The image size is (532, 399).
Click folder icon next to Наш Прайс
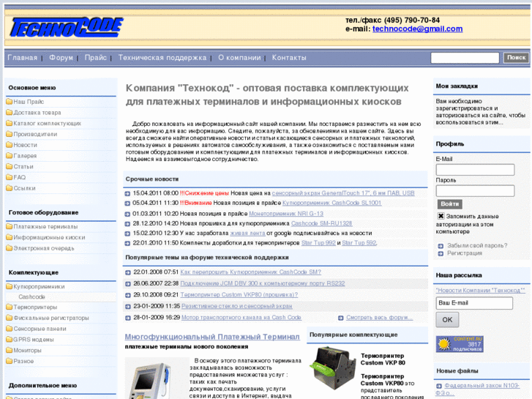[x=10, y=102]
